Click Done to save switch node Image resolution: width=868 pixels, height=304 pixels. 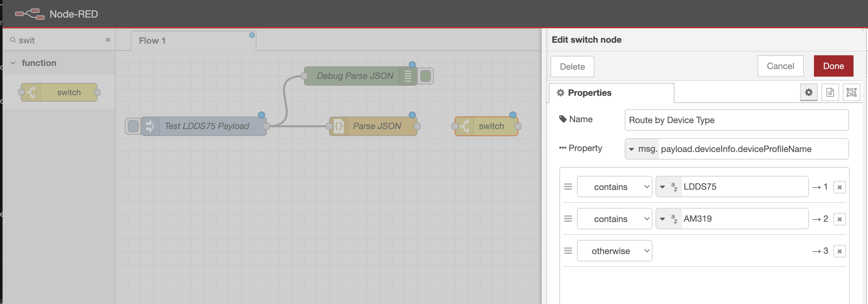click(833, 66)
